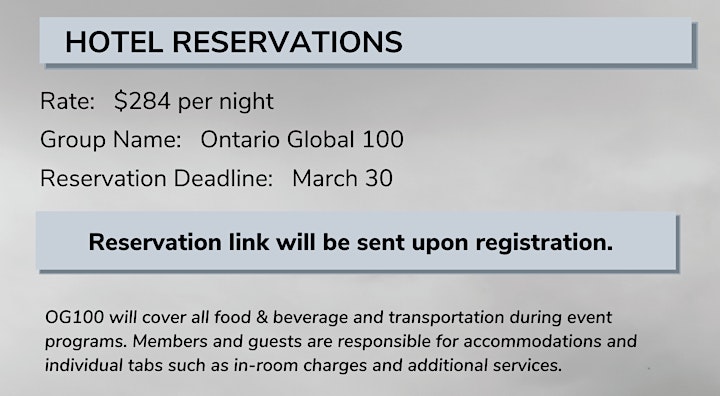The height and width of the screenshot is (396, 720).
Task: Select the Group Name label
Action: 111,140
